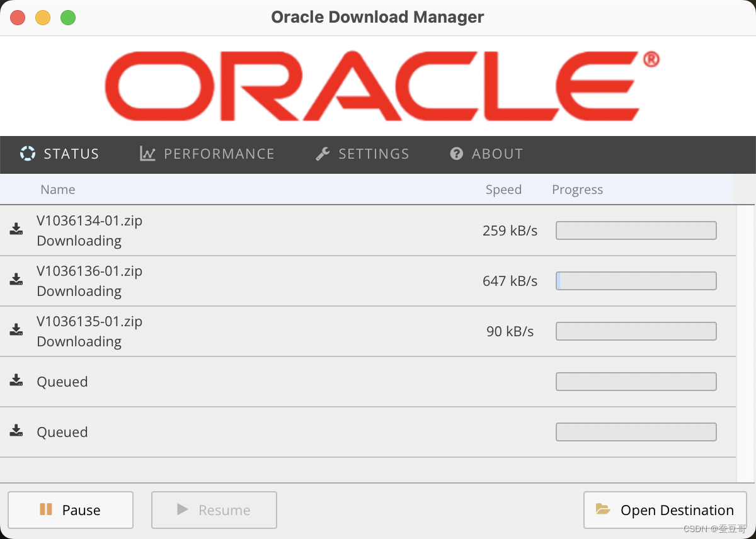Click the Name column header
The image size is (756, 539).
58,190
